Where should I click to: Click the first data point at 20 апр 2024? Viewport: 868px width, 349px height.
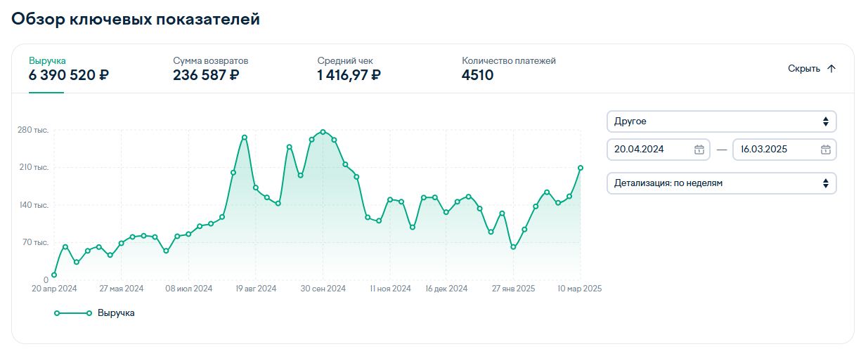54,275
